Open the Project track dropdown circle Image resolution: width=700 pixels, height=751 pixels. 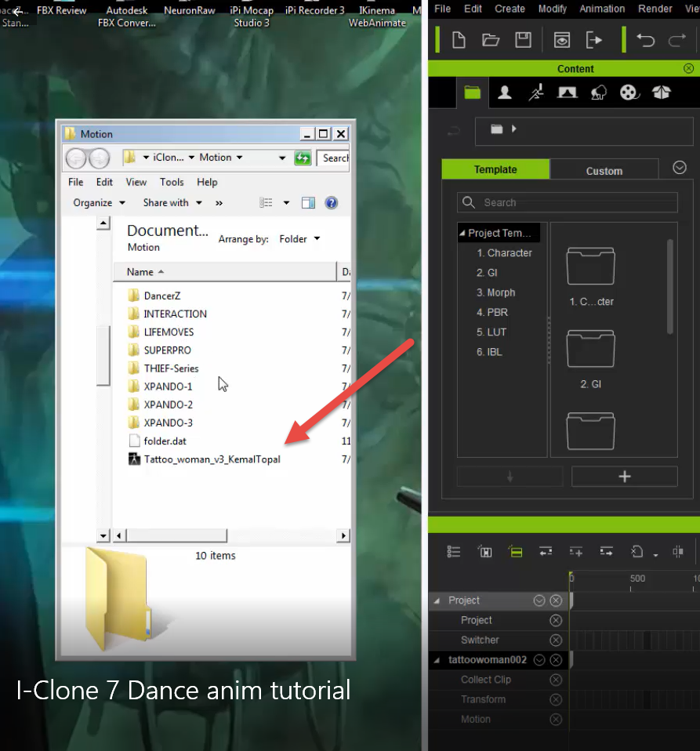539,600
